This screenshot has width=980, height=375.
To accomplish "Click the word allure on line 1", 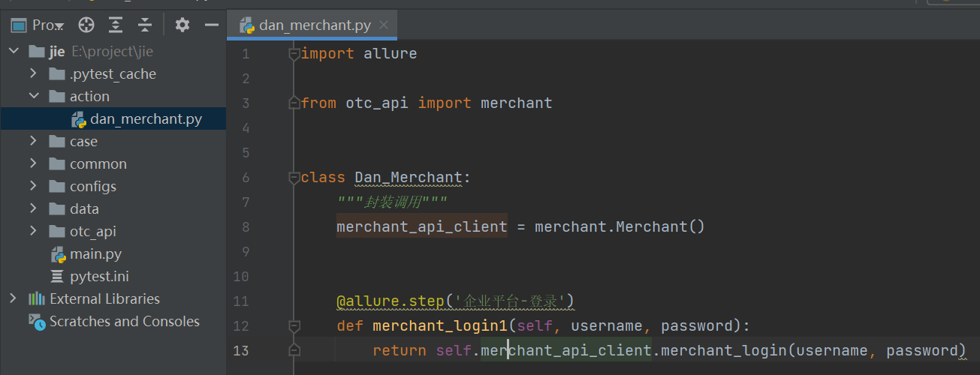I will pyautogui.click(x=390, y=53).
